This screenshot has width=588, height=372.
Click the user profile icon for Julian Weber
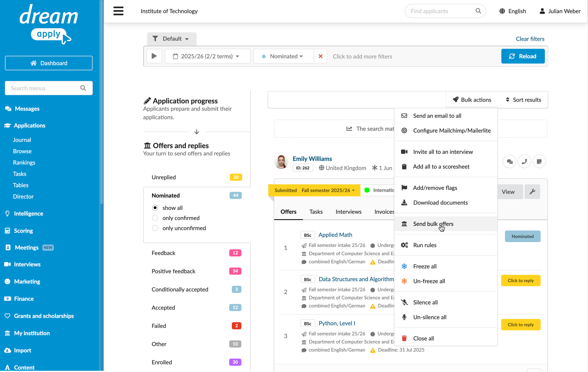[542, 11]
